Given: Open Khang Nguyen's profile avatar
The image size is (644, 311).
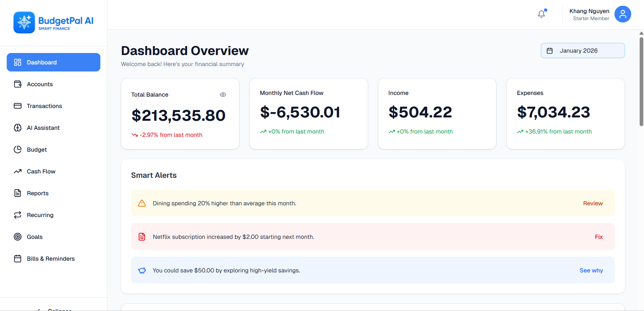Looking at the screenshot, I should coord(622,14).
